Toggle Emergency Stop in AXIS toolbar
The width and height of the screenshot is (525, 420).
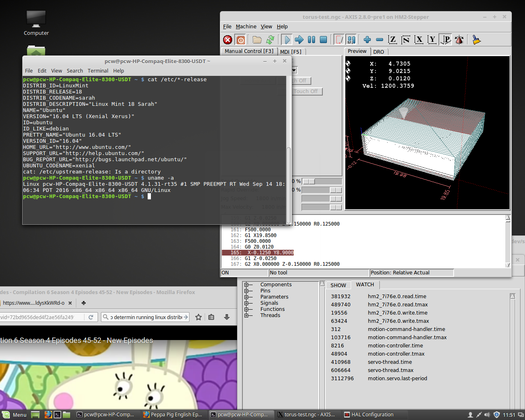tap(228, 40)
